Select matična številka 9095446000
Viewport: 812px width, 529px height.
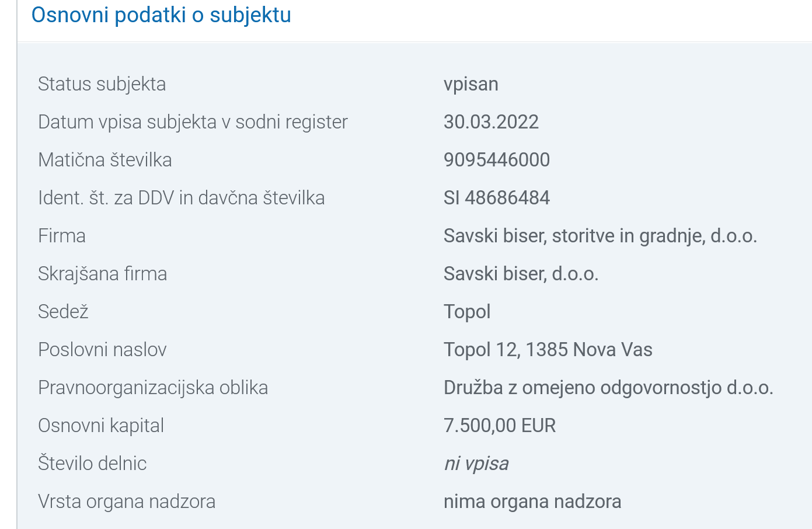click(x=497, y=160)
